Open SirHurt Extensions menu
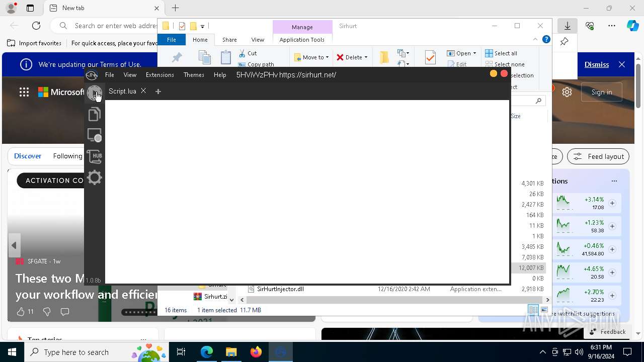The image size is (644, 362). [x=159, y=75]
